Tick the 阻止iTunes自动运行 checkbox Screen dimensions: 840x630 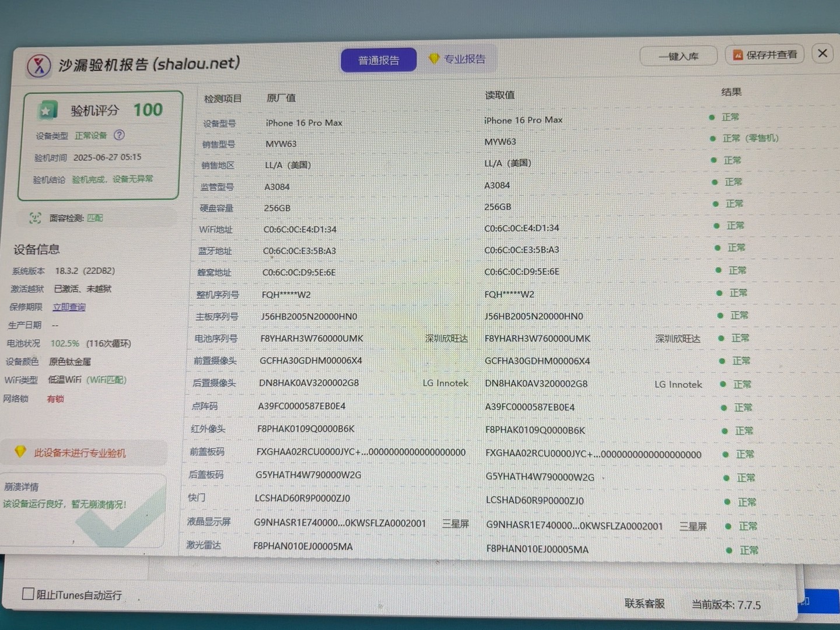pyautogui.click(x=28, y=594)
